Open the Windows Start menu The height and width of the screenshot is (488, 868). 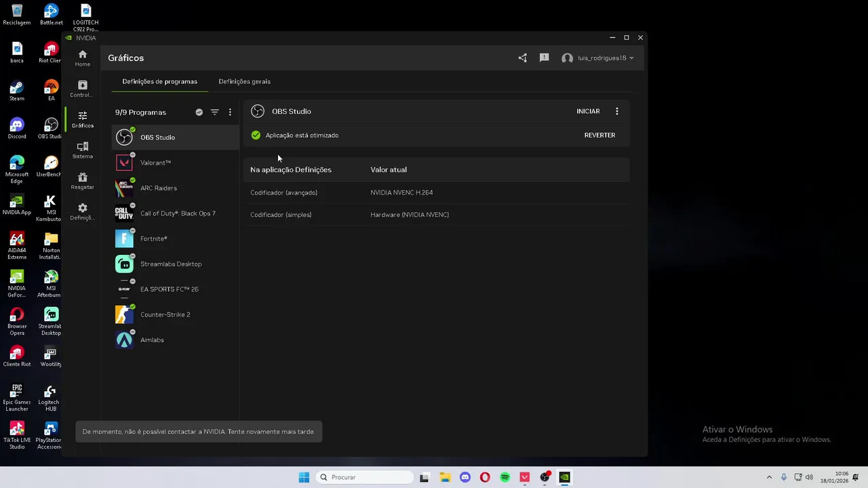[x=304, y=477]
